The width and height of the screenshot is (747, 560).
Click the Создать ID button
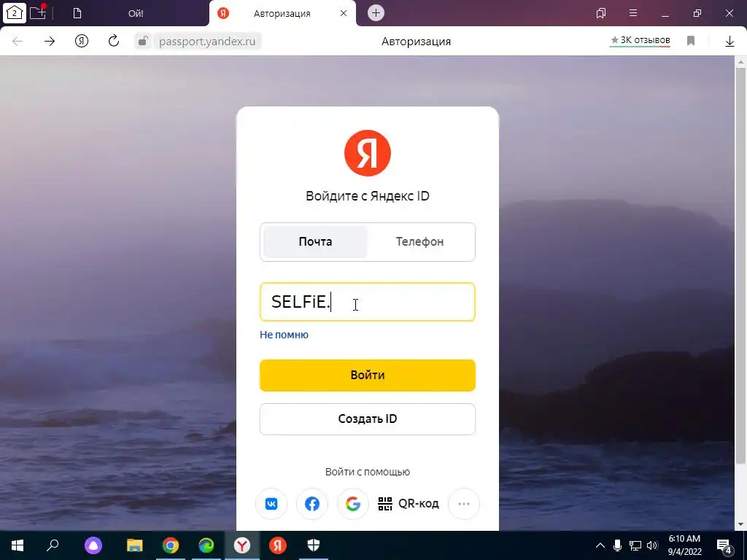(368, 419)
